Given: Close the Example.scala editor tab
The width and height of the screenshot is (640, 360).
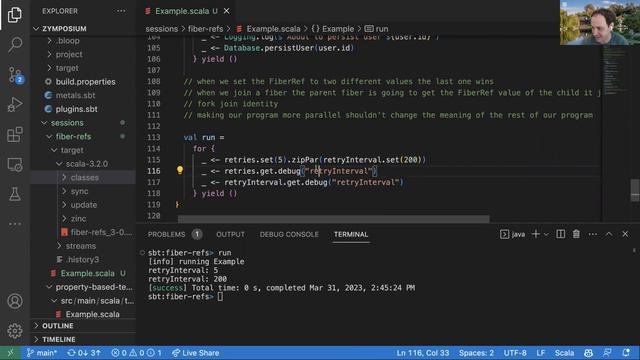Looking at the screenshot, I should [x=227, y=11].
